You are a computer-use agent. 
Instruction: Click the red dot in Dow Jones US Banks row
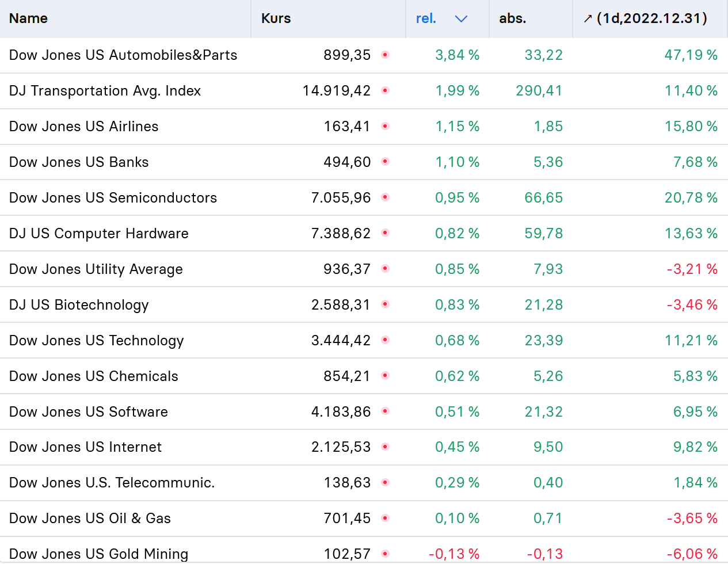386,162
